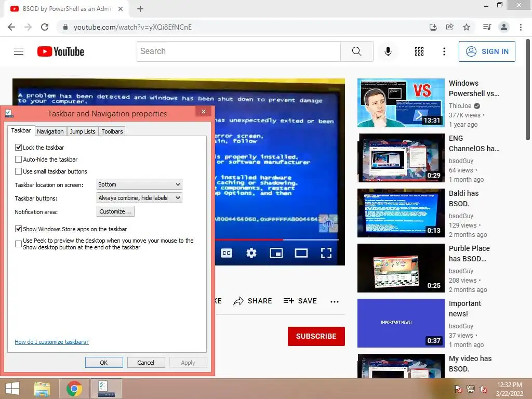The height and width of the screenshot is (399, 532).
Task: Check Use small taskbar buttons
Action: 18,171
